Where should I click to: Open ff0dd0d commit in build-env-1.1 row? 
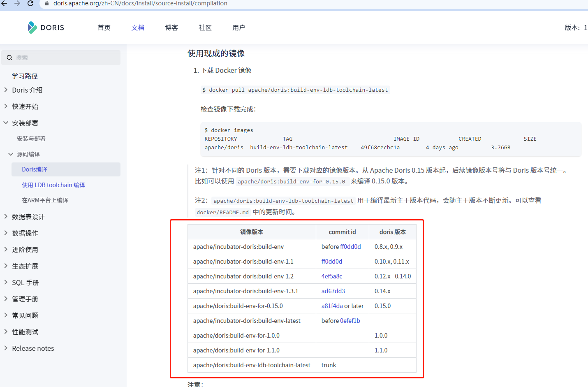(332, 262)
